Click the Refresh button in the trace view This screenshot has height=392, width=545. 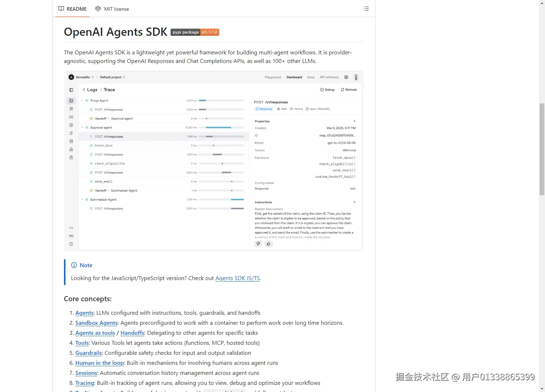coord(349,90)
